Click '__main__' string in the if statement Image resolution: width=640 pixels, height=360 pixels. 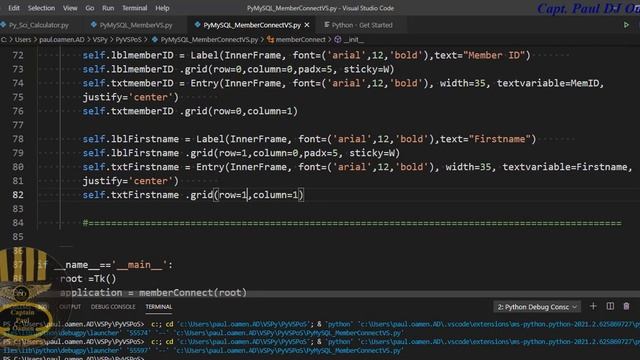[140, 265]
